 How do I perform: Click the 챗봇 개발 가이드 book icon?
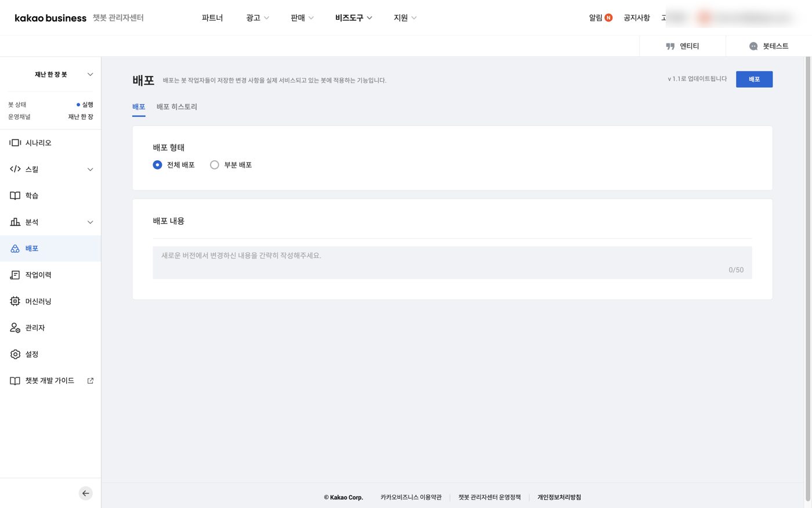pyautogui.click(x=15, y=381)
